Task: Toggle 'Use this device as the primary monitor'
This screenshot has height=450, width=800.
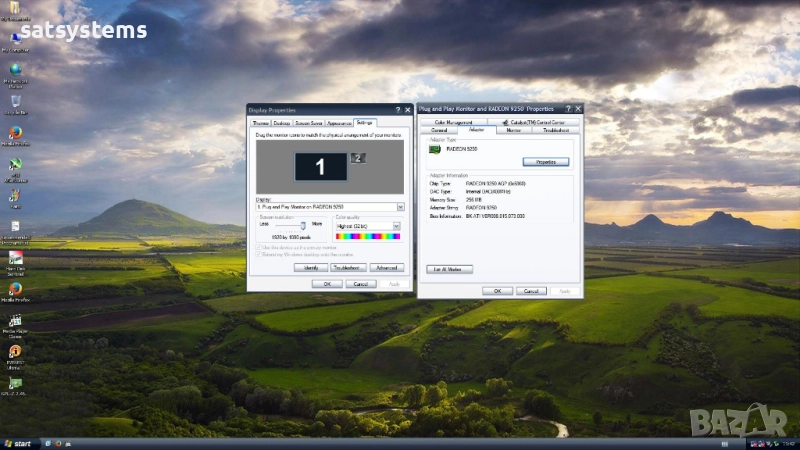Action: pos(259,247)
